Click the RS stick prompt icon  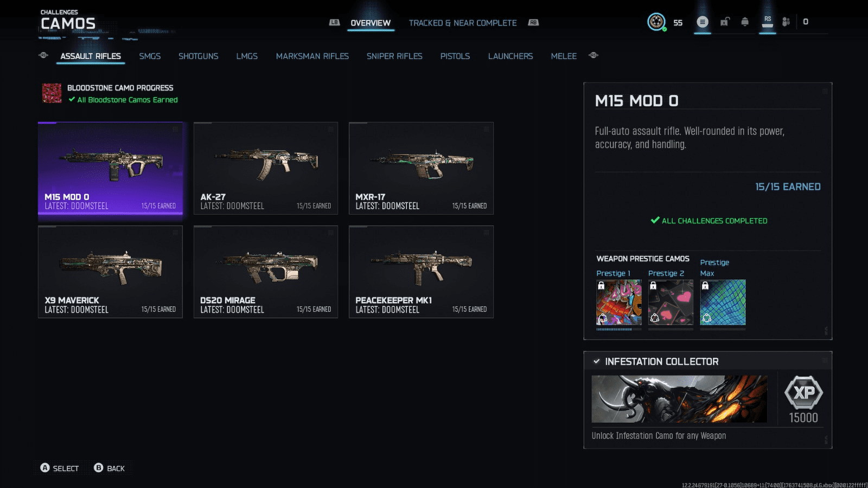click(768, 22)
